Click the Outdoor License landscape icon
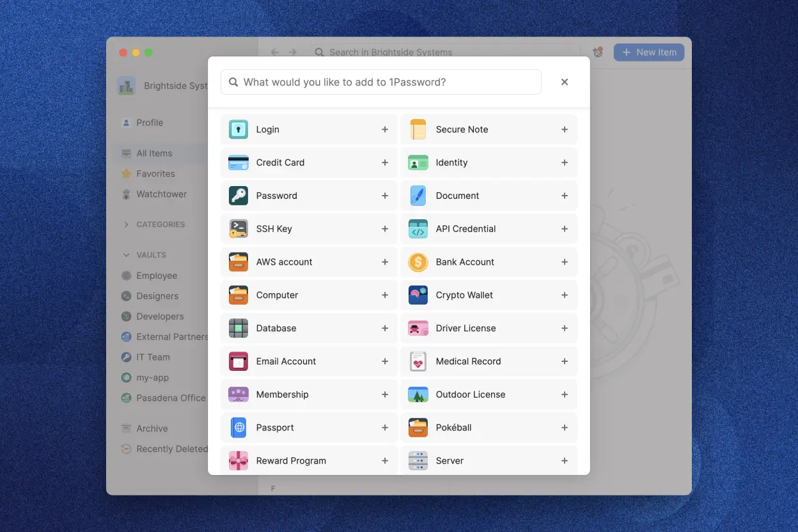 click(418, 395)
